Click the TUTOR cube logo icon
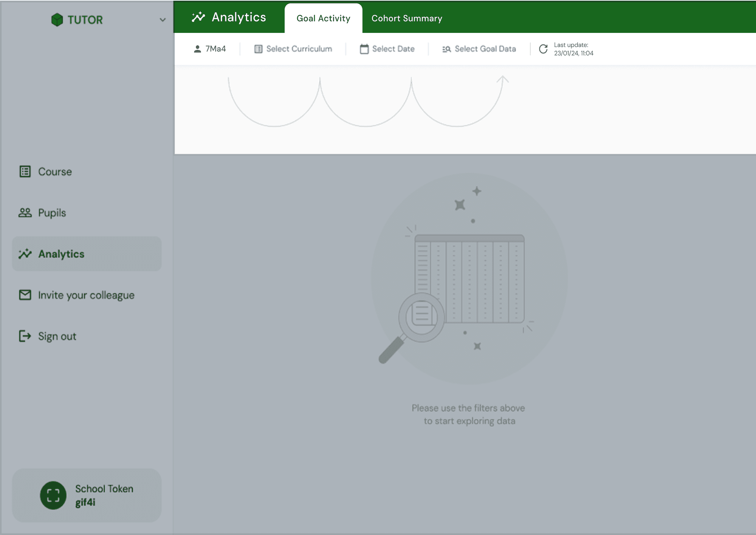Screen dimensions: 756x535 57,20
